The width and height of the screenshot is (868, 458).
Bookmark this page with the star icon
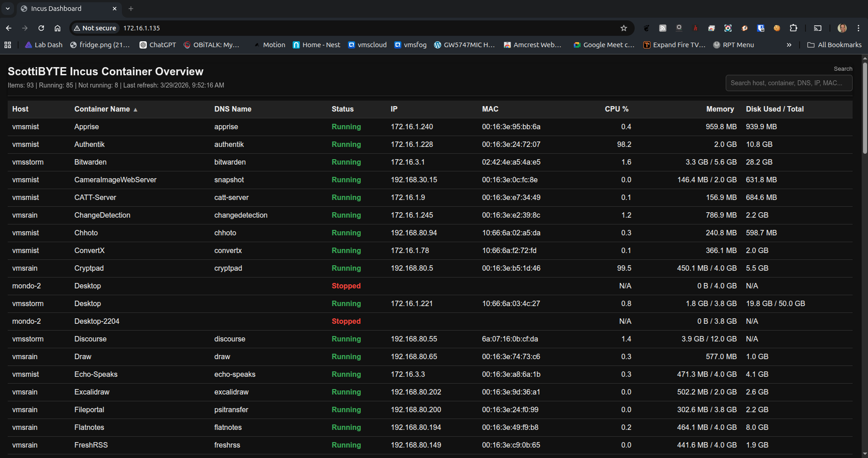pyautogui.click(x=624, y=28)
